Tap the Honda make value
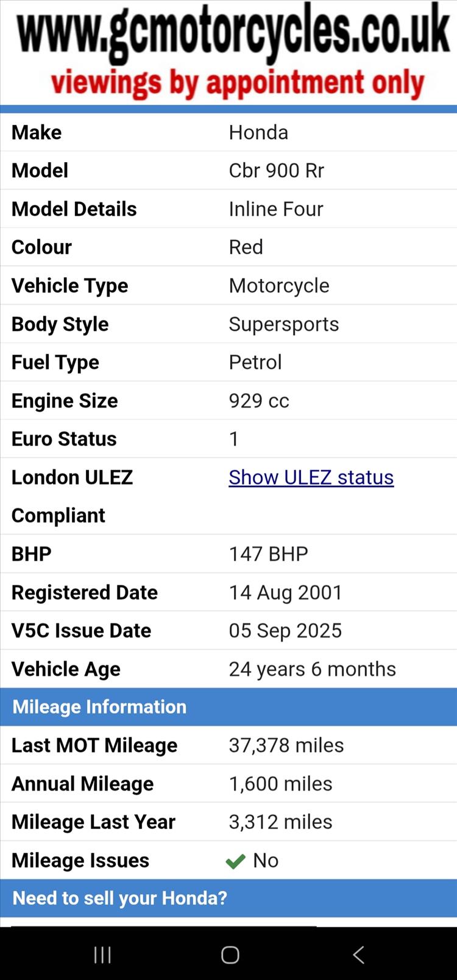Viewport: 457px width, 980px height. point(258,132)
